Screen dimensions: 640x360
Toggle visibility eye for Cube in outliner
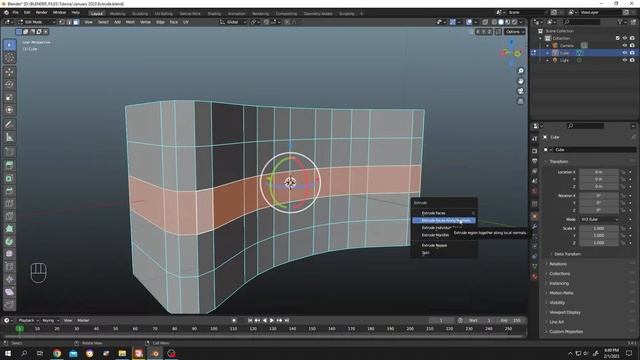coord(624,53)
